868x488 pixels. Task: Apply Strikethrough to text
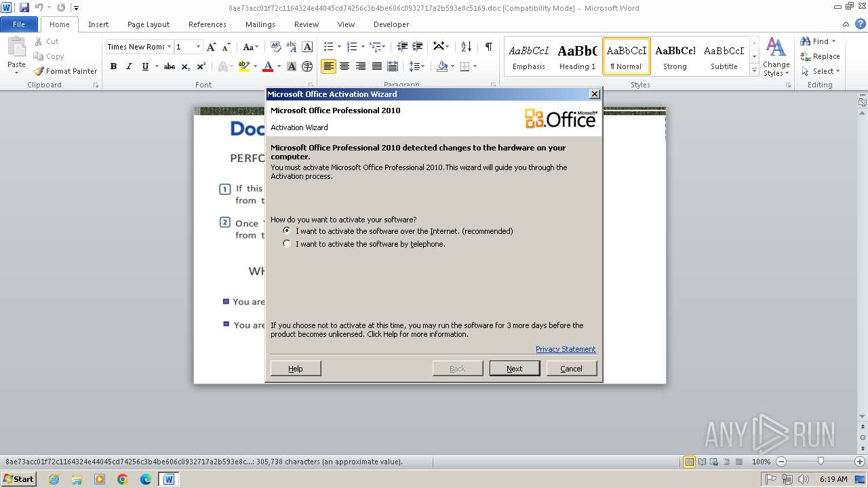[x=170, y=66]
